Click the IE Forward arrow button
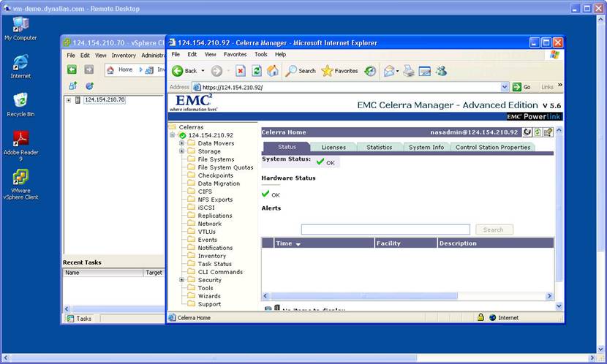This screenshot has height=364, width=607. point(216,71)
